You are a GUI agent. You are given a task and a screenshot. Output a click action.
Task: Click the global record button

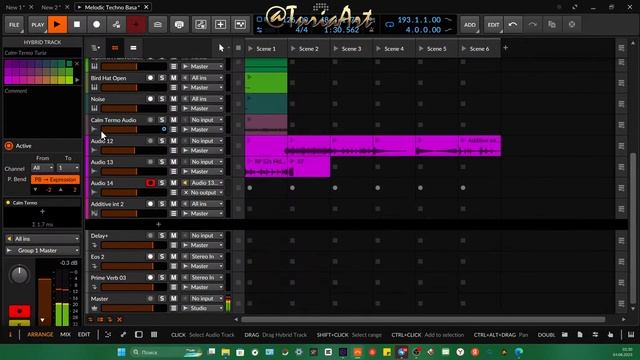pyautogui.click(x=96, y=24)
